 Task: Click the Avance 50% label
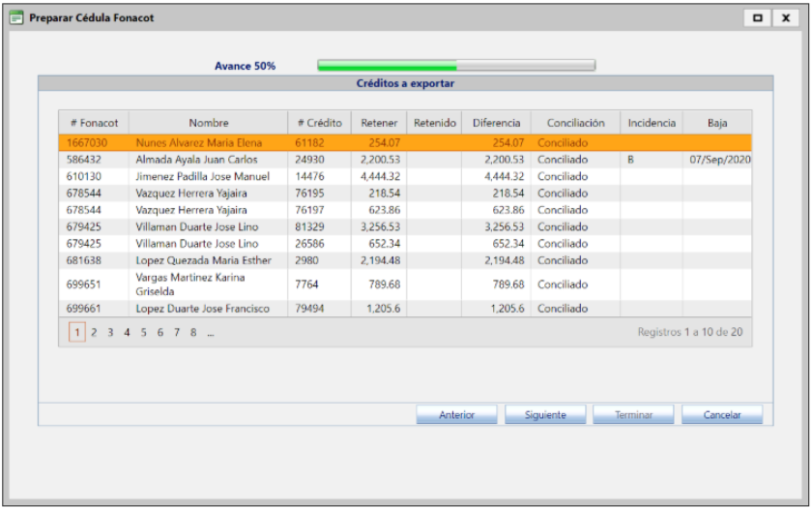(x=245, y=66)
